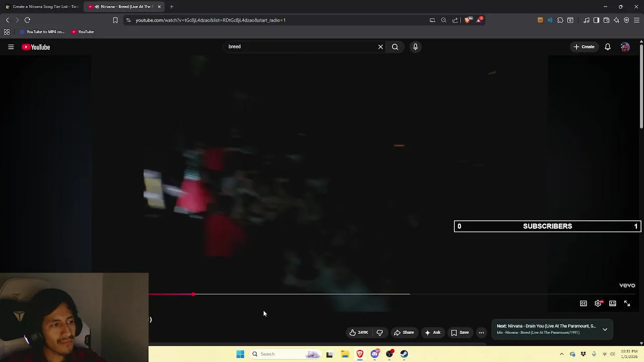644x362 pixels.
Task: Reload the page
Action: (x=27, y=20)
